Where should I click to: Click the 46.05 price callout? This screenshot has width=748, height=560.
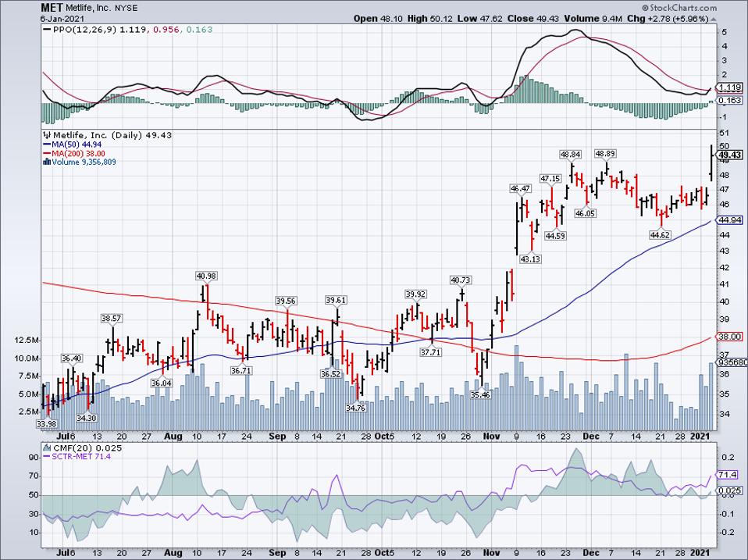(586, 214)
